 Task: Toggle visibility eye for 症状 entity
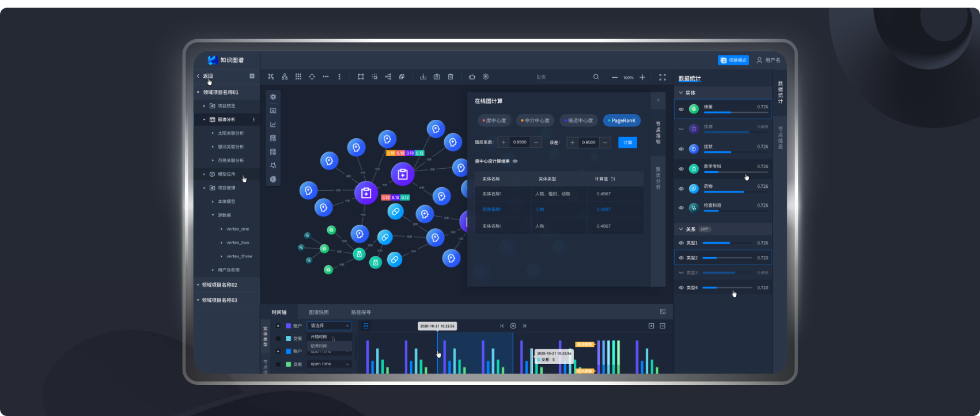pos(681,149)
